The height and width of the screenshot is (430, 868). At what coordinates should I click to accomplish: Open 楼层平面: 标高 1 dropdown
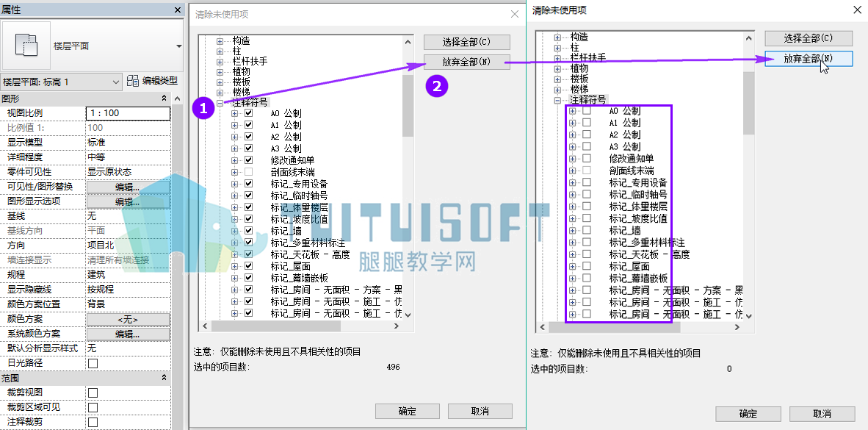click(116, 82)
